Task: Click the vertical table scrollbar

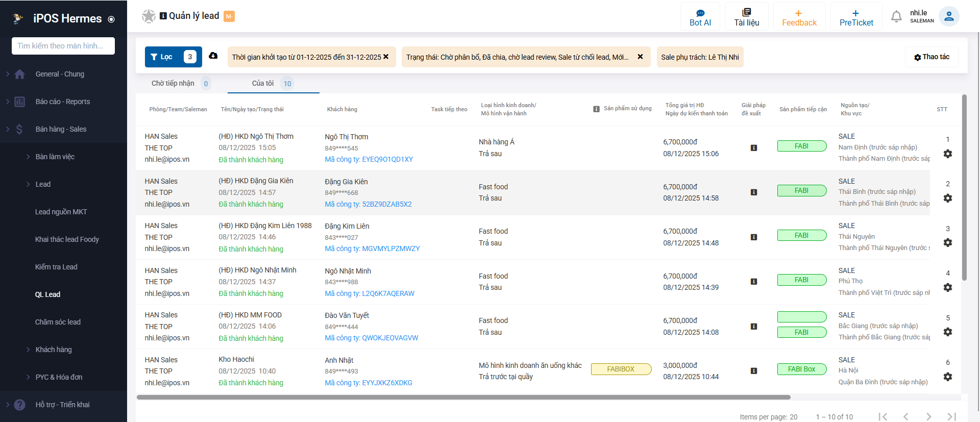Action: click(964, 187)
